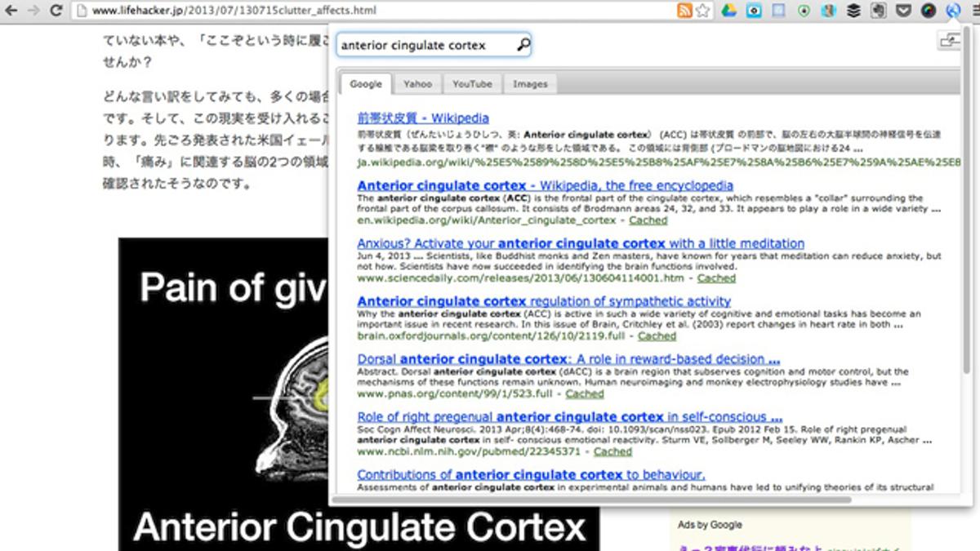The image size is (980, 551).
Task: Reload the page with the refresh icon
Action: pyautogui.click(x=56, y=11)
